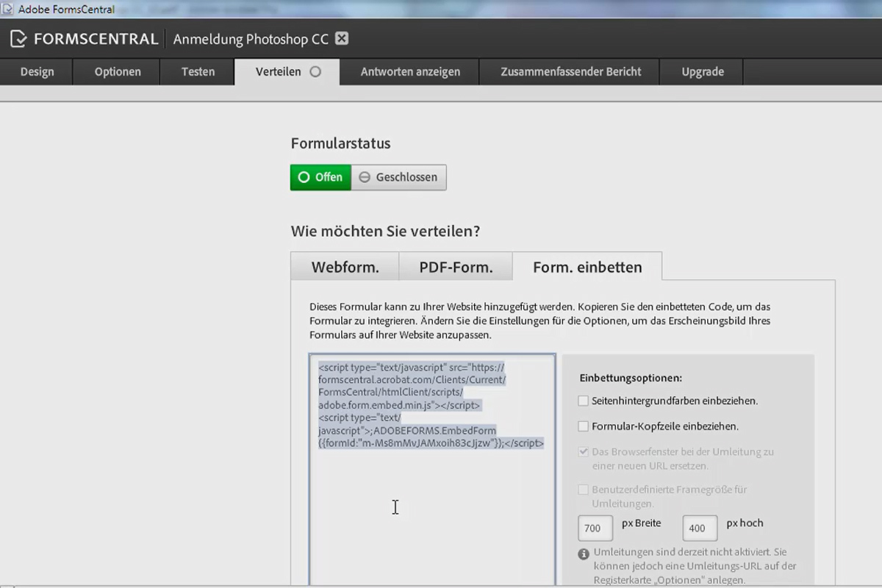Enable Formular-Kopfzeile einbeziehen checkbox
This screenshot has width=882, height=588.
click(584, 426)
